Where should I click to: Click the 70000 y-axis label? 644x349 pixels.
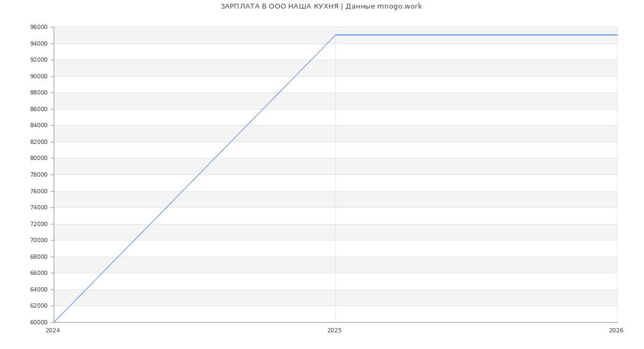[39, 240]
